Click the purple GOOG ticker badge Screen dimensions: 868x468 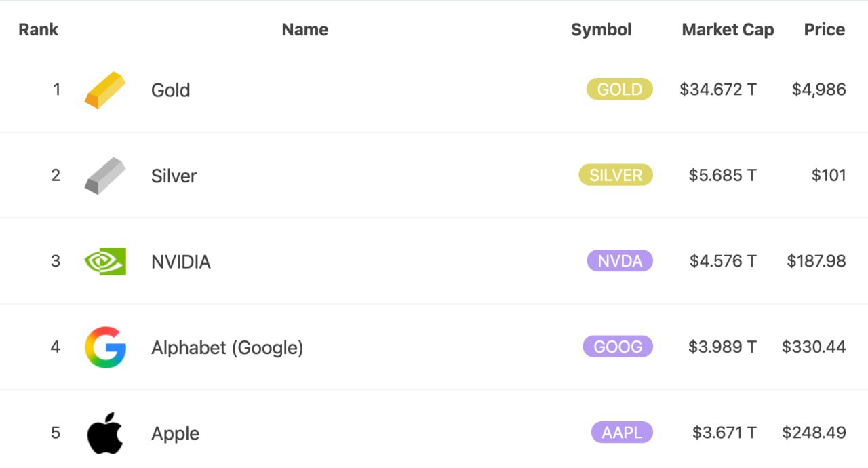(x=617, y=347)
